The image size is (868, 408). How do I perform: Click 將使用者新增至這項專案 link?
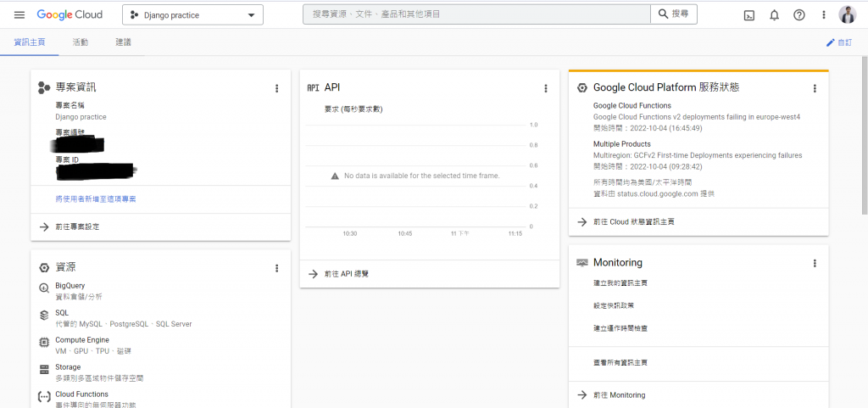tap(96, 198)
